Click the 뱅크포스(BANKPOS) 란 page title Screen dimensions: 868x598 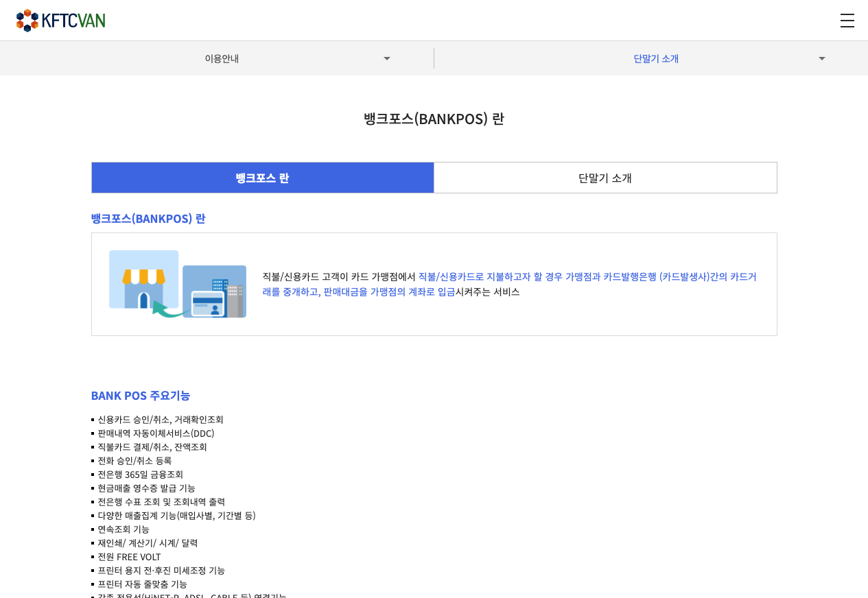click(x=434, y=119)
